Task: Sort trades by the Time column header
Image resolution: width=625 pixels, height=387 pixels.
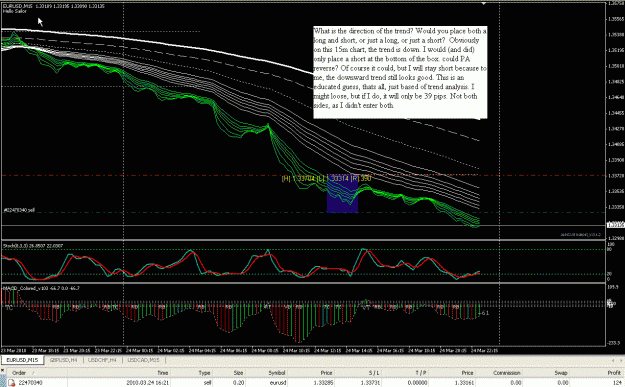Action: pos(163,373)
